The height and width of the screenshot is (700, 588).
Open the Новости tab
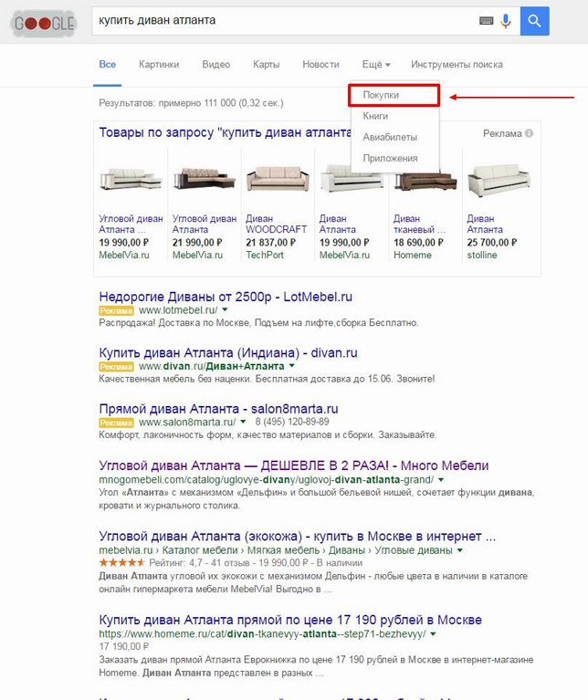[321, 64]
